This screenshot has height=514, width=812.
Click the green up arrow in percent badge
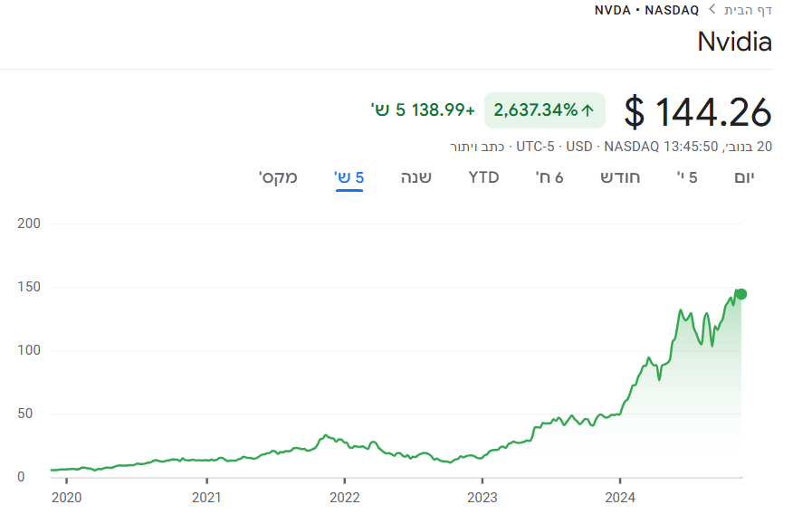pyautogui.click(x=588, y=110)
